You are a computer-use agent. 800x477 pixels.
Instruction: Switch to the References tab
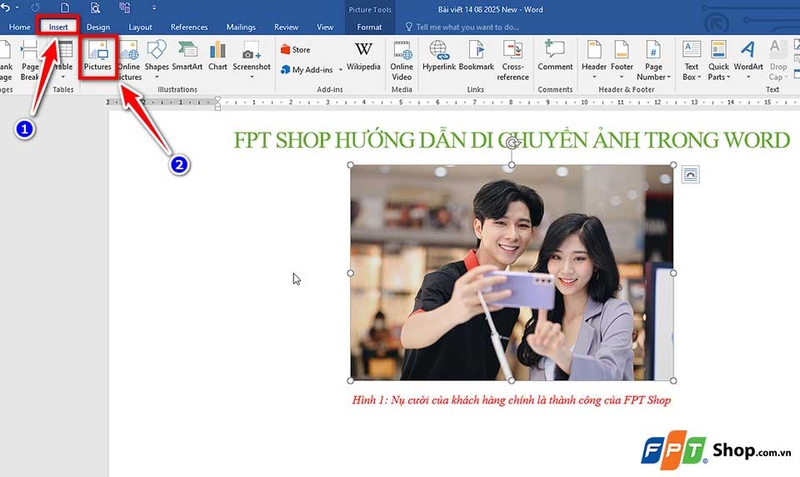(x=189, y=27)
